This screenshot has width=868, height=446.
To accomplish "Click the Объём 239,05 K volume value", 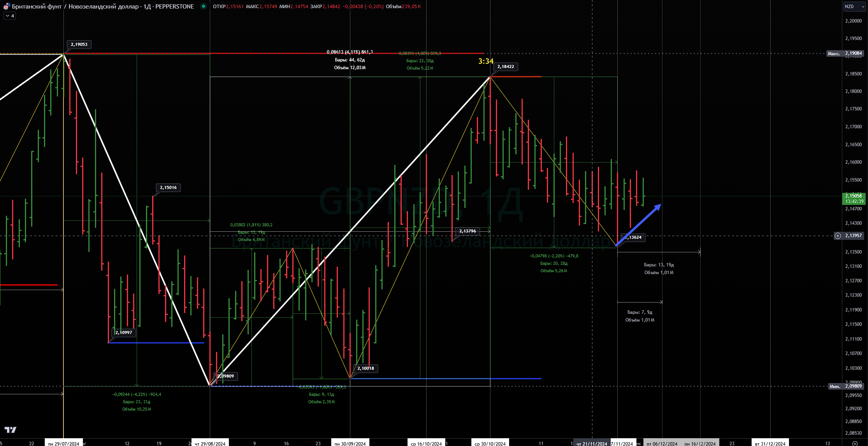I will (403, 7).
